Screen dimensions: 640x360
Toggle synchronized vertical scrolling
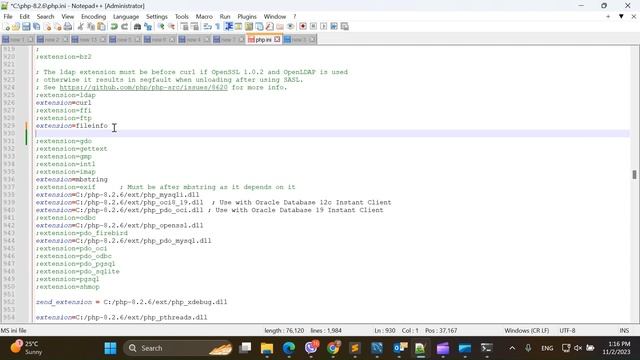184,27
